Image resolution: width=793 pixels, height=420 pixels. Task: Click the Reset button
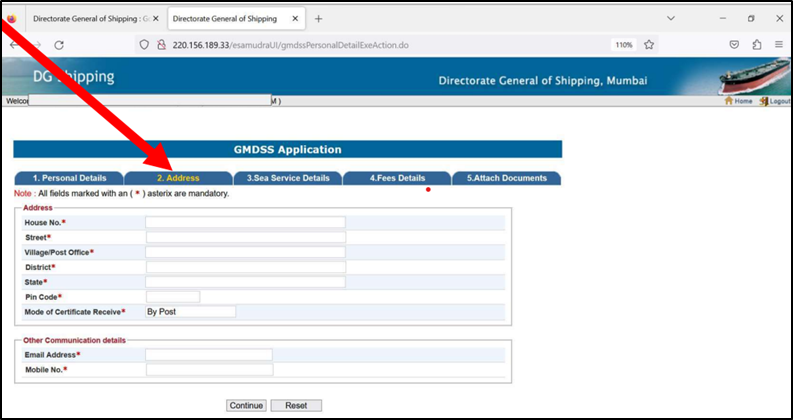(x=296, y=405)
